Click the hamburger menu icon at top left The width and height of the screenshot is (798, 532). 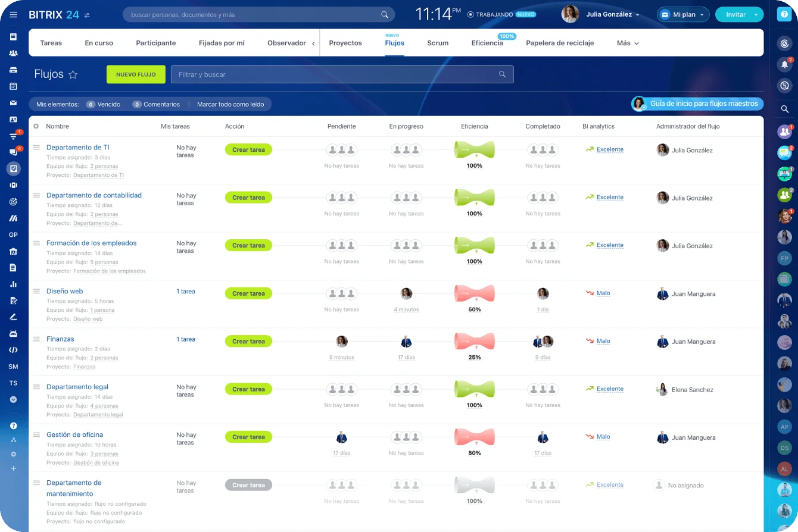tap(13, 14)
